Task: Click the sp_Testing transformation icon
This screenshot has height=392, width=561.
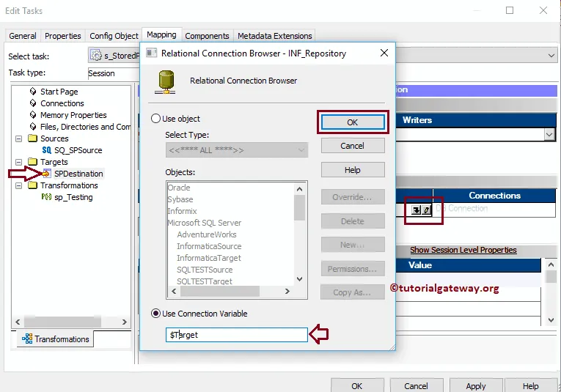Action: click(x=47, y=197)
